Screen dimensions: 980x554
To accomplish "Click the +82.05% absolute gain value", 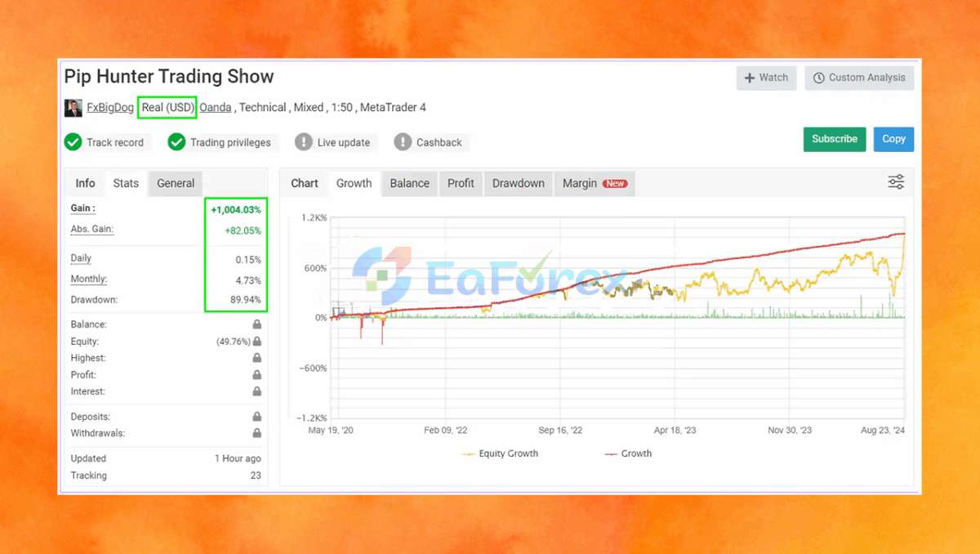I will [243, 230].
